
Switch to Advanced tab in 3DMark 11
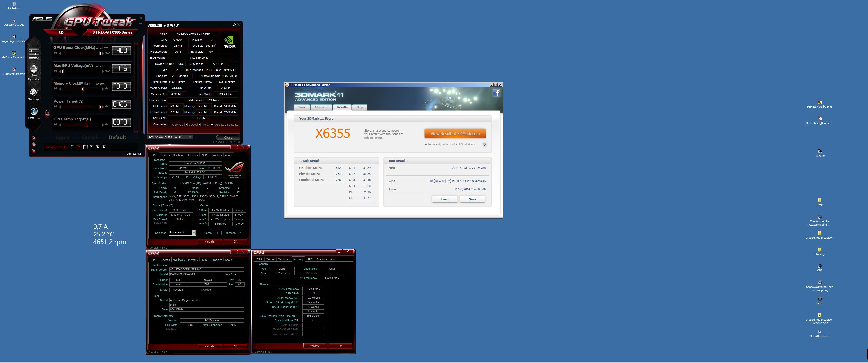tap(321, 107)
